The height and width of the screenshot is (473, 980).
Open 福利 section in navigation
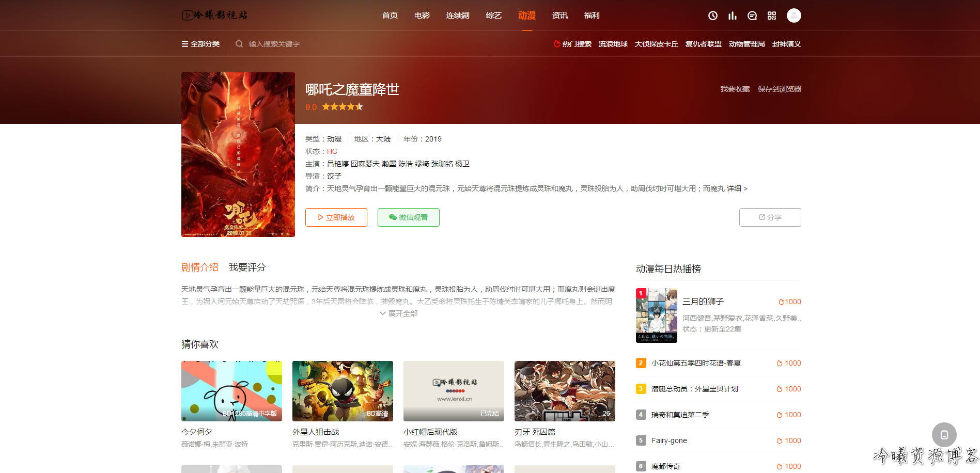click(x=592, y=15)
